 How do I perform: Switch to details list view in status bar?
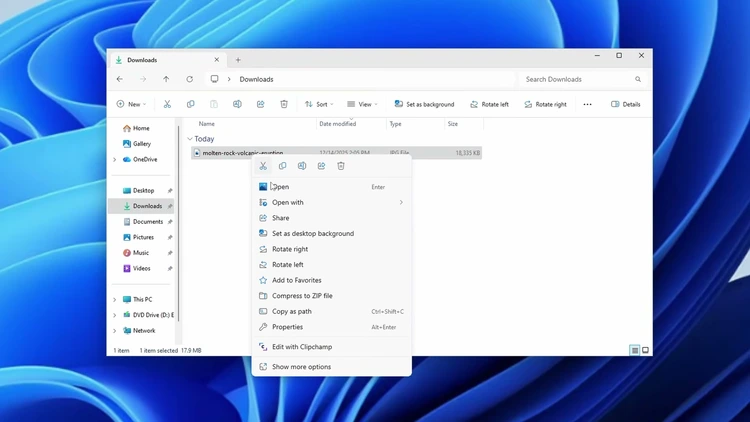click(x=635, y=350)
